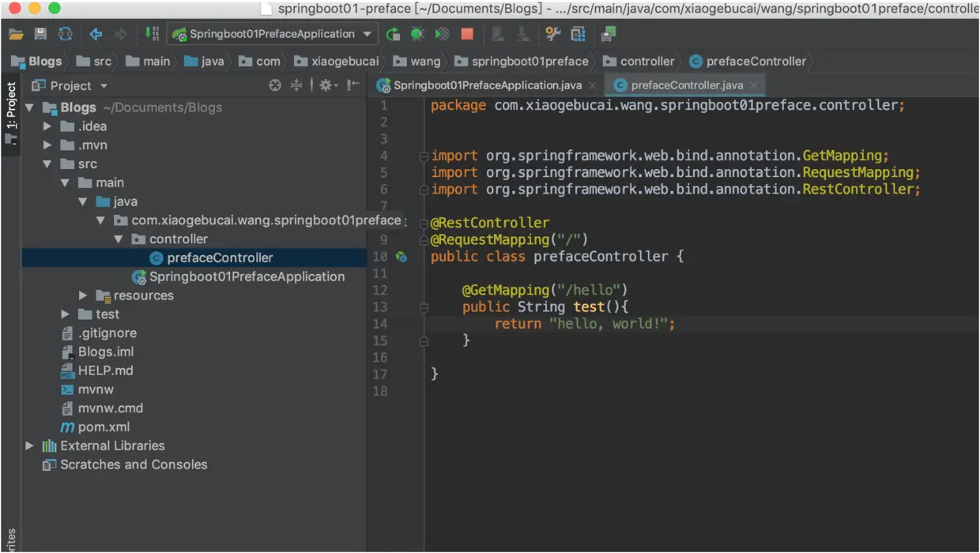980x553 pixels.
Task: Click the class name prefaceController in the editor
Action: click(601, 257)
